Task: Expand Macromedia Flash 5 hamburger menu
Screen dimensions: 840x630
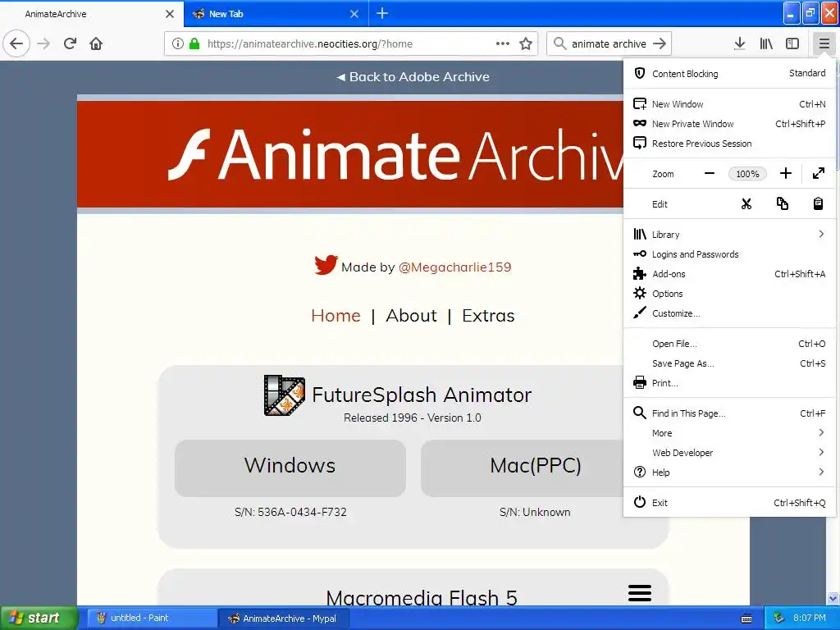Action: click(x=640, y=592)
